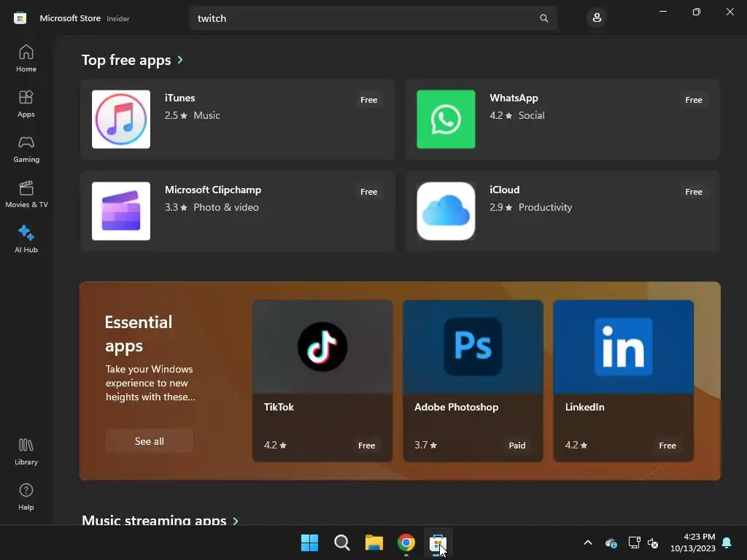
Task: Open the AI Hub section
Action: coord(26,239)
